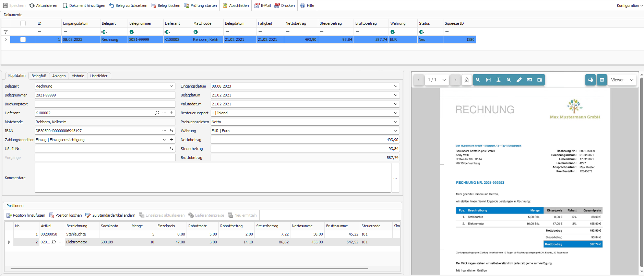The width and height of the screenshot is (644, 276).
Task: Click the search magnifier in Lieferant field
Action: (x=157, y=113)
